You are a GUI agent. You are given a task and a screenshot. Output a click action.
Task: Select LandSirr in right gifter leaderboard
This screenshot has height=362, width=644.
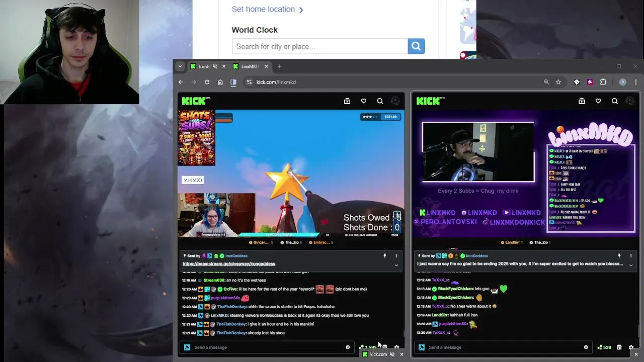(x=512, y=242)
